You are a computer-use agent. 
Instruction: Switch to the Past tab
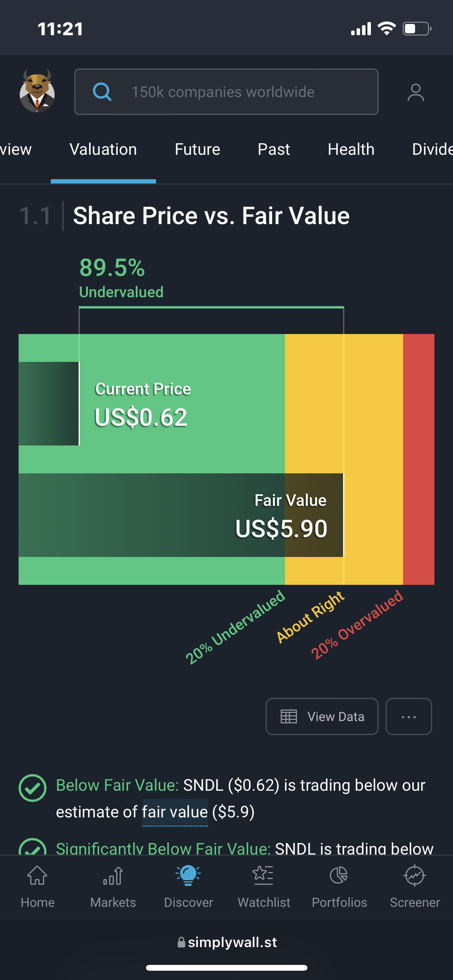point(274,149)
